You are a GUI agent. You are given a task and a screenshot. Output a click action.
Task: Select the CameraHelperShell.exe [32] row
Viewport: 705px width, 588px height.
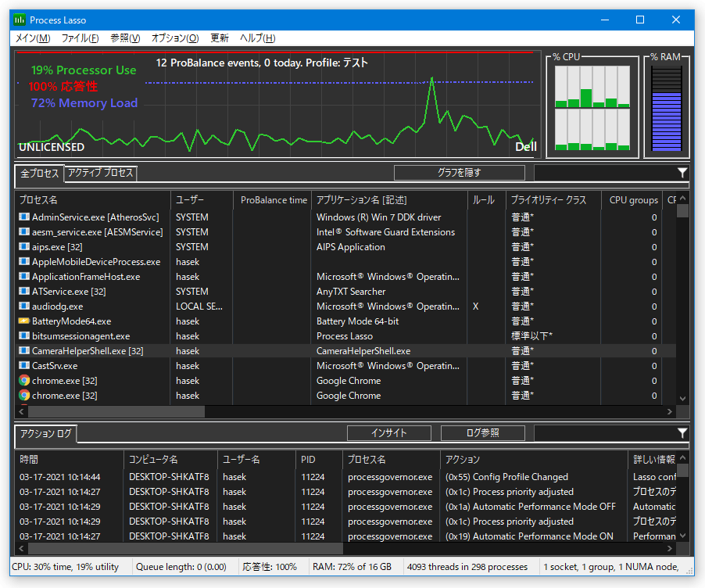[345, 351]
